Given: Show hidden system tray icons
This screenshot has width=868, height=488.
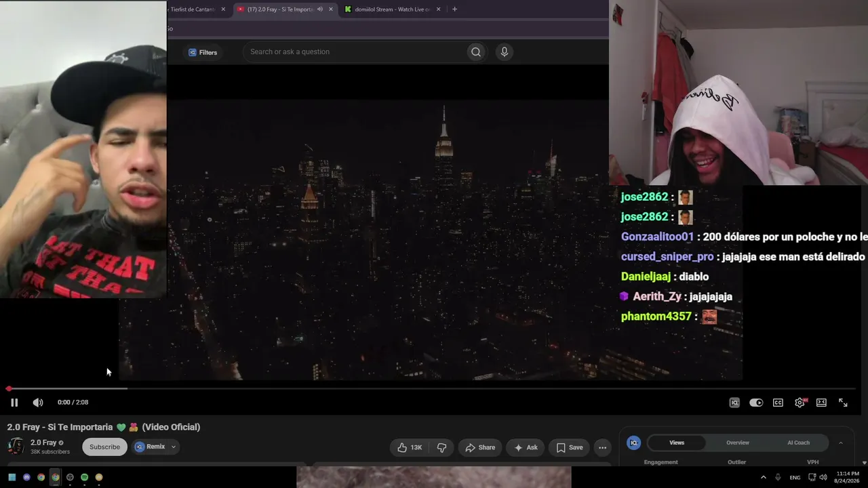Looking at the screenshot, I should pos(763,477).
